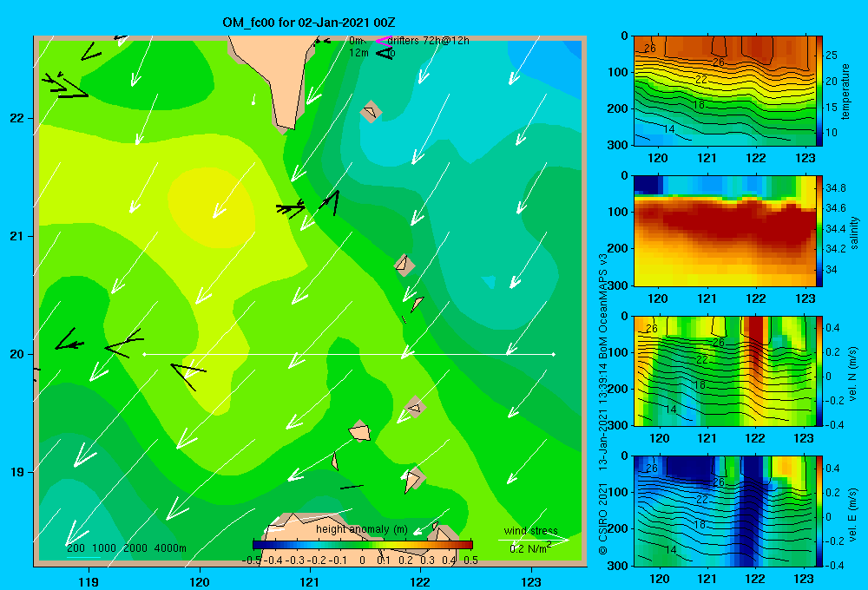
Task: Click the '-0.5' tick on height anomaly bar
Action: coord(252,560)
